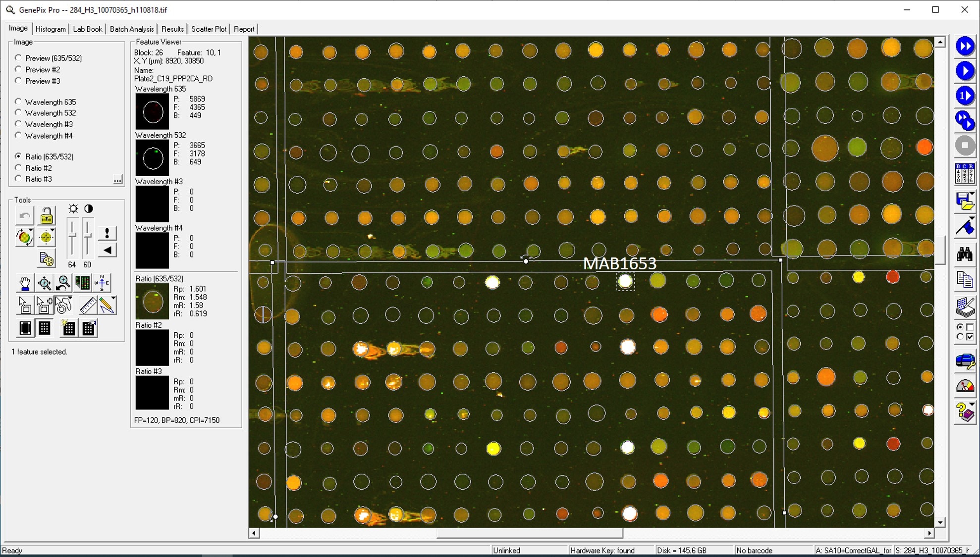Click the horizontal scrollbar right arrow
Viewport: 980px width, 557px height.
pyautogui.click(x=929, y=533)
